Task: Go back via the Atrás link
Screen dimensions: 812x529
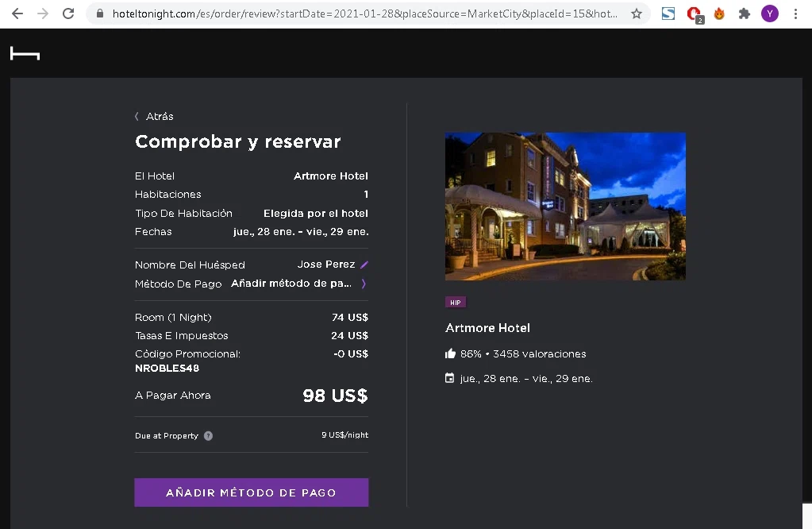Action: coord(154,117)
